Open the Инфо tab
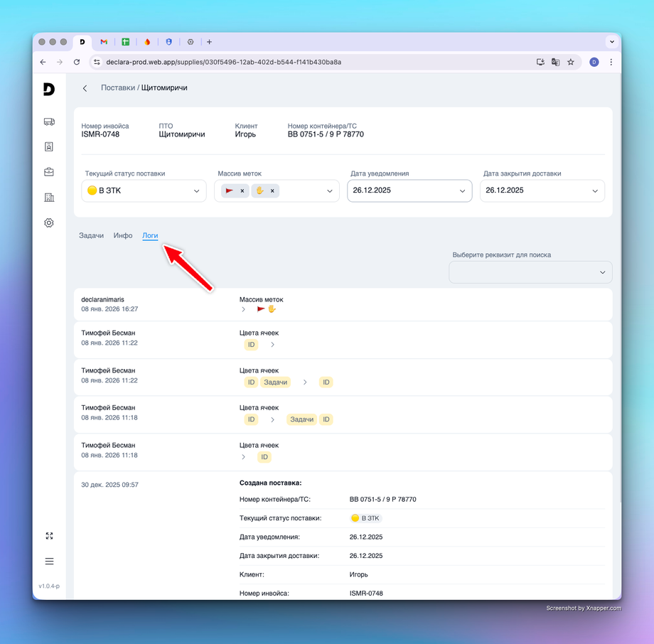 click(x=123, y=236)
